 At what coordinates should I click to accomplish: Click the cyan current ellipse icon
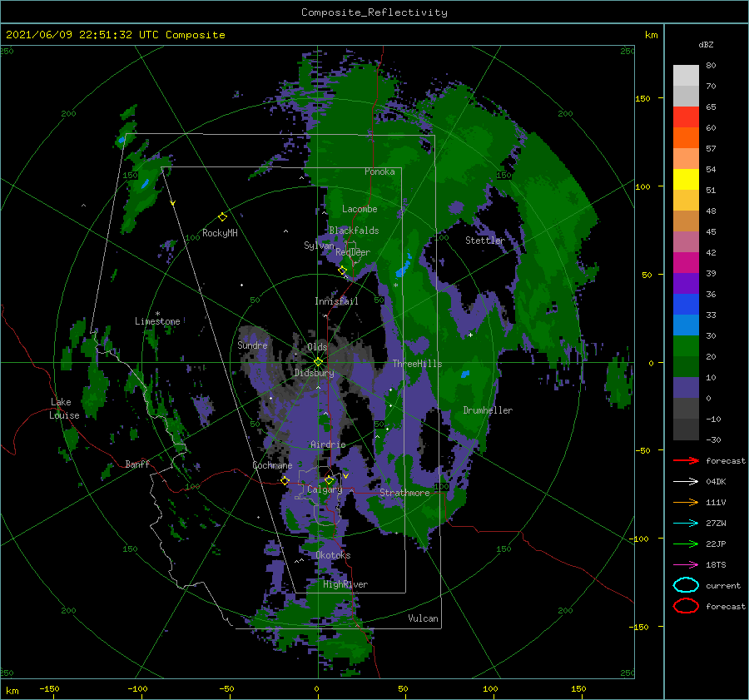(x=686, y=585)
